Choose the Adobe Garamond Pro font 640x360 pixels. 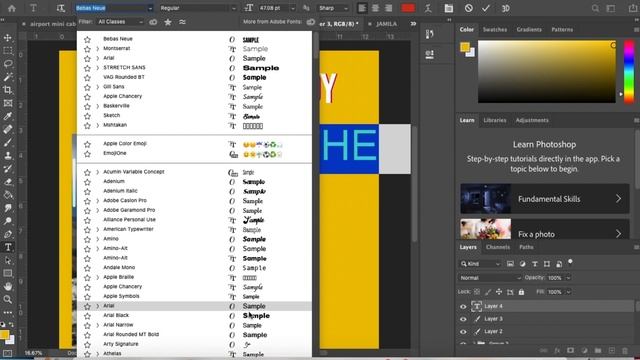tap(194, 210)
